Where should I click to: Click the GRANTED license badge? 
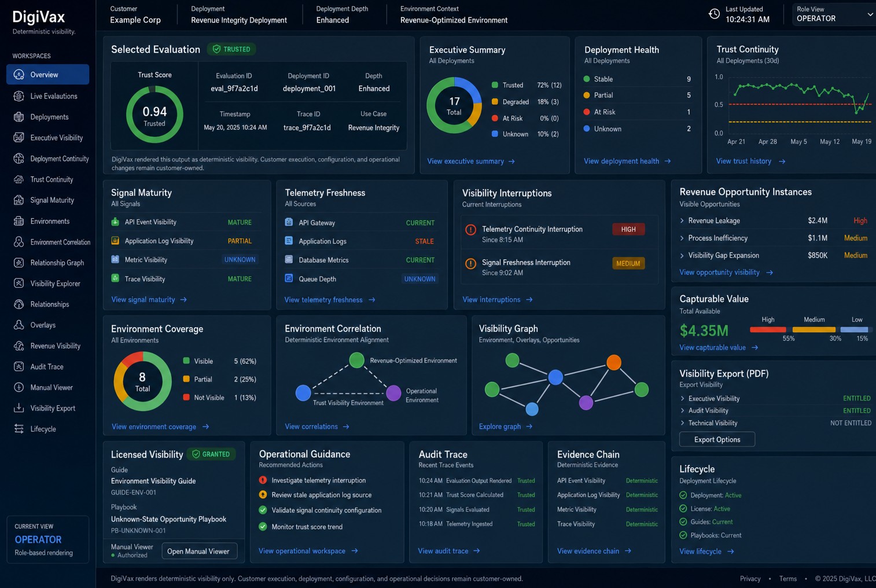211,454
